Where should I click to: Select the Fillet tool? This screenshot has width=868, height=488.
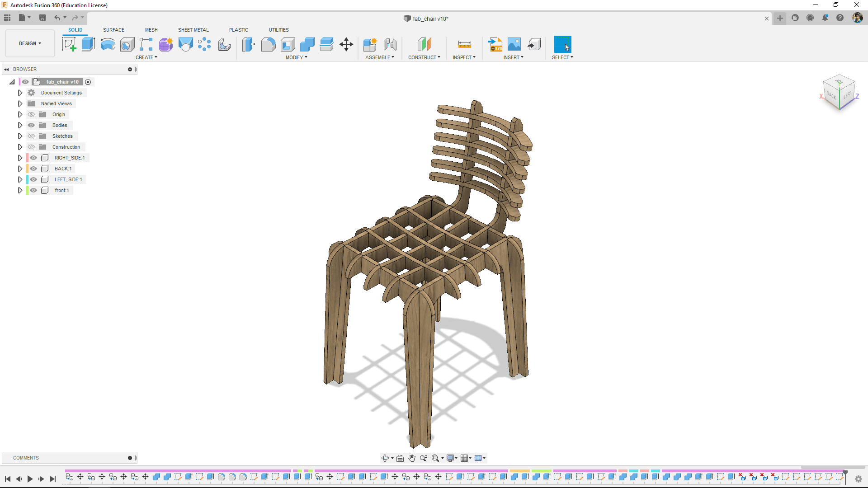pyautogui.click(x=268, y=44)
